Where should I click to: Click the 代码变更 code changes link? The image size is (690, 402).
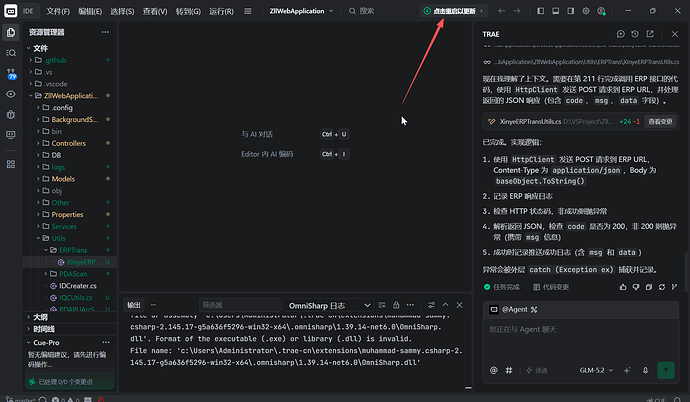(x=551, y=287)
